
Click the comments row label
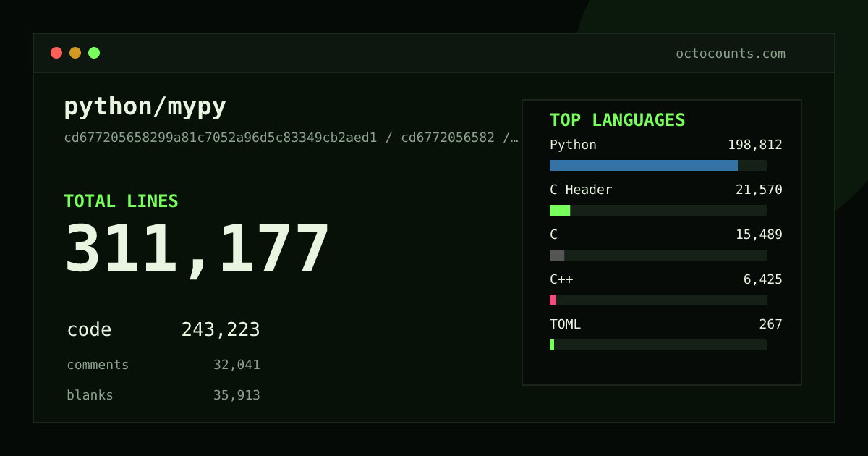pyautogui.click(x=98, y=365)
